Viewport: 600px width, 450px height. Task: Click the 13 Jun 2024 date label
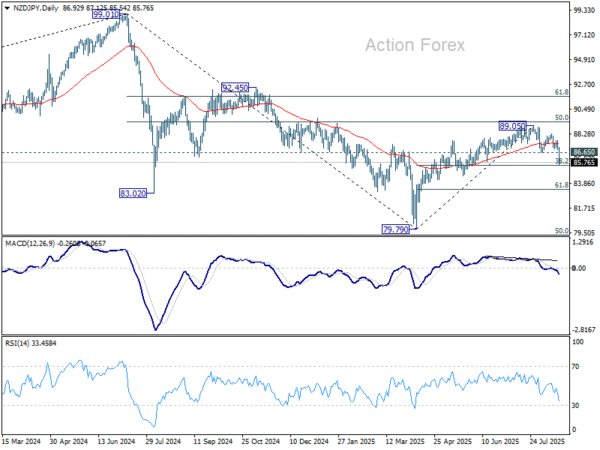pyautogui.click(x=117, y=441)
